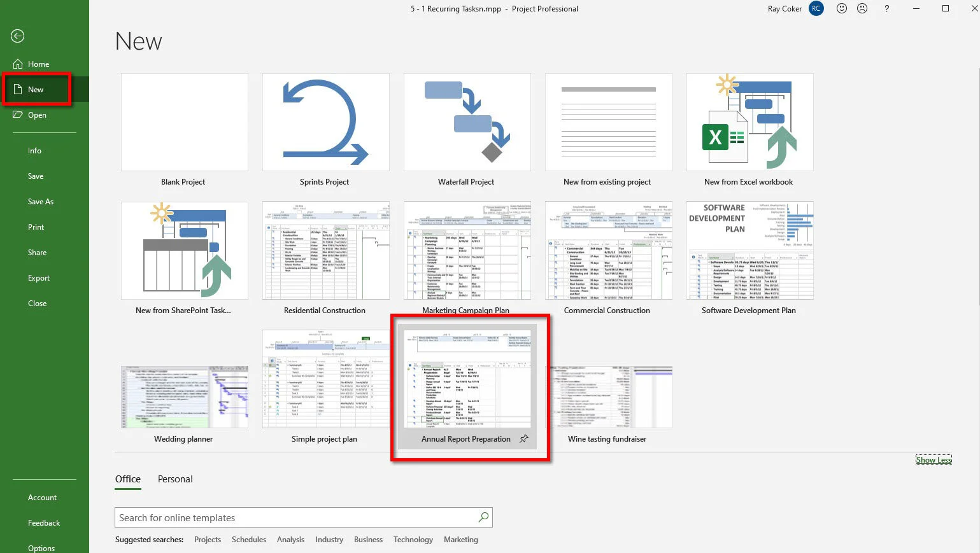The width and height of the screenshot is (980, 553).
Task: Click the Open folder icon
Action: pyautogui.click(x=18, y=115)
